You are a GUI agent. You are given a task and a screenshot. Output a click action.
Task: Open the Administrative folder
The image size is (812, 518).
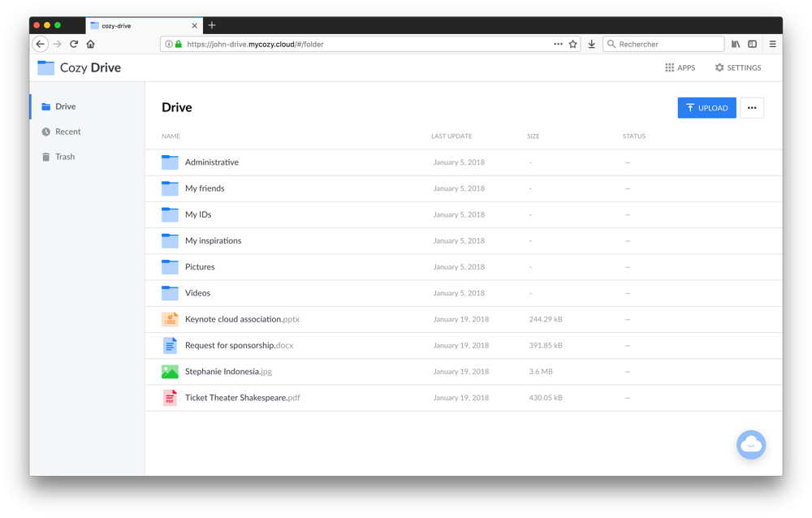[x=211, y=162]
